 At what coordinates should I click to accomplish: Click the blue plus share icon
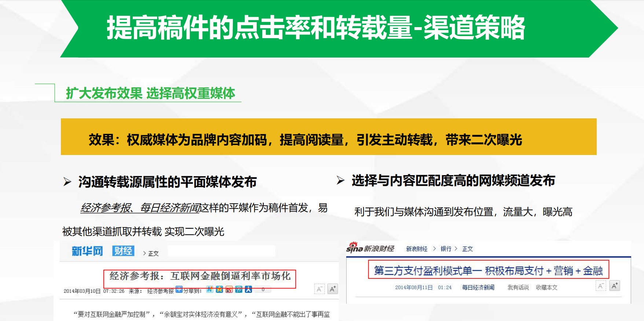click(179, 289)
